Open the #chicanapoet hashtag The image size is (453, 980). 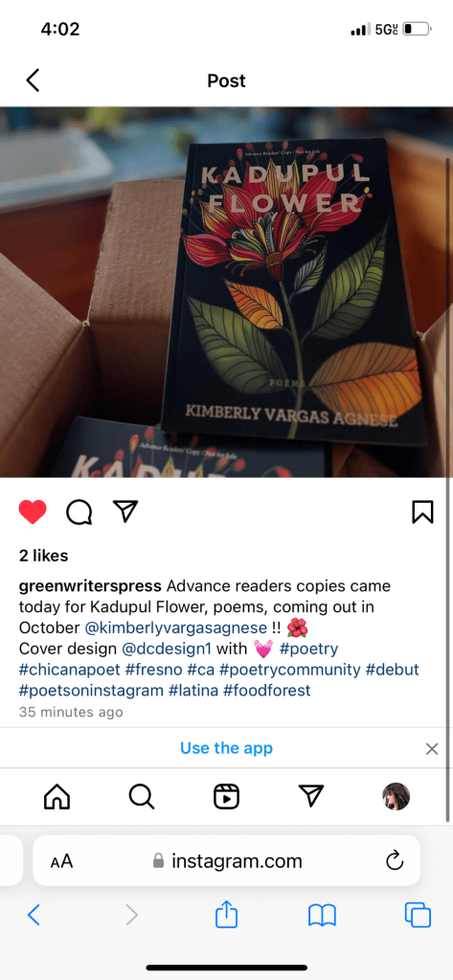pos(70,670)
